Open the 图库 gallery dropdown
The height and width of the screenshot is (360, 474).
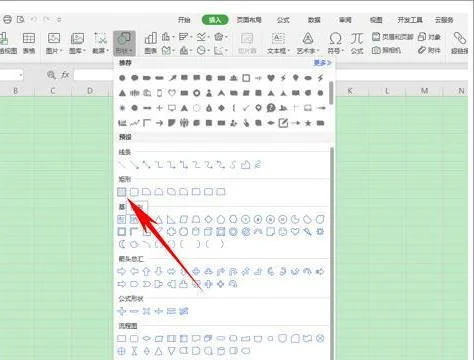(x=77, y=43)
